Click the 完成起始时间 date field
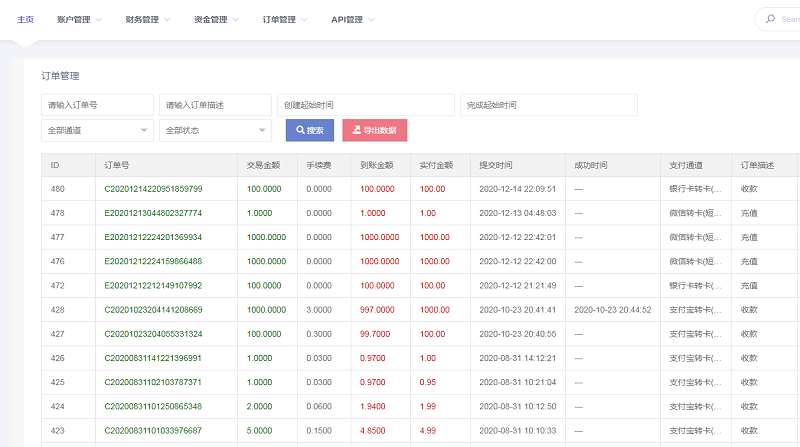 pyautogui.click(x=548, y=105)
